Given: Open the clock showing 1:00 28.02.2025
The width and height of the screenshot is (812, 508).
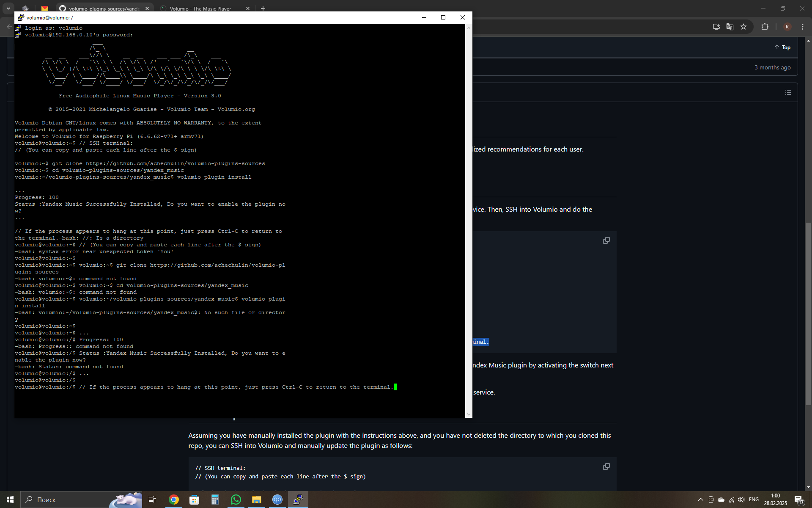Looking at the screenshot, I should coord(775,500).
